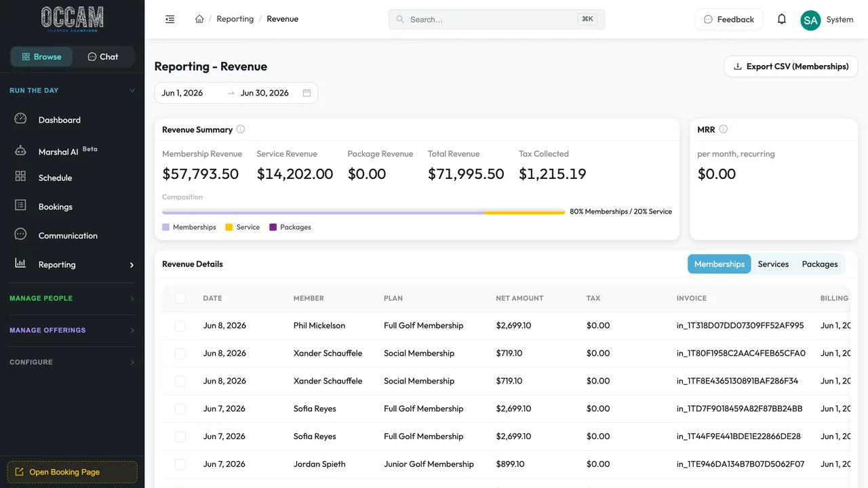Expand the MANAGE PEOPLE section

click(72, 298)
